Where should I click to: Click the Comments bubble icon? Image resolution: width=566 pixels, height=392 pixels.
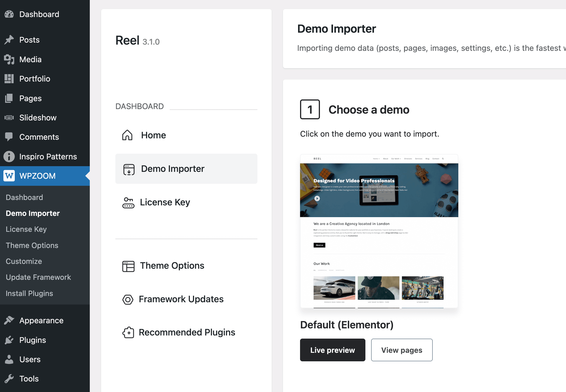click(9, 137)
